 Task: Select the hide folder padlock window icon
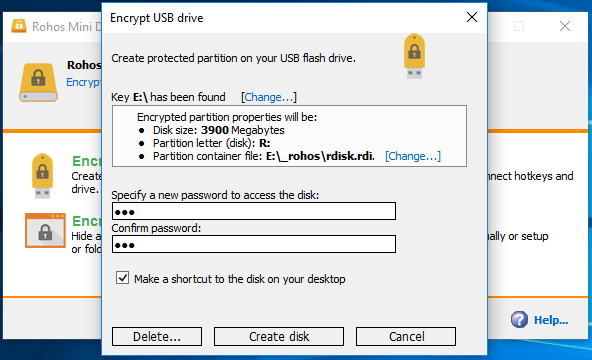click(45, 230)
